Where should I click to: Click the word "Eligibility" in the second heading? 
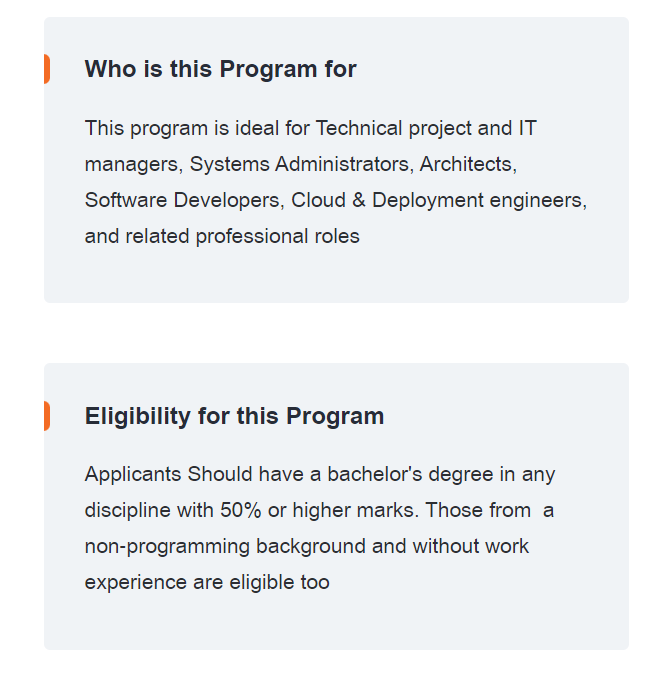point(138,416)
